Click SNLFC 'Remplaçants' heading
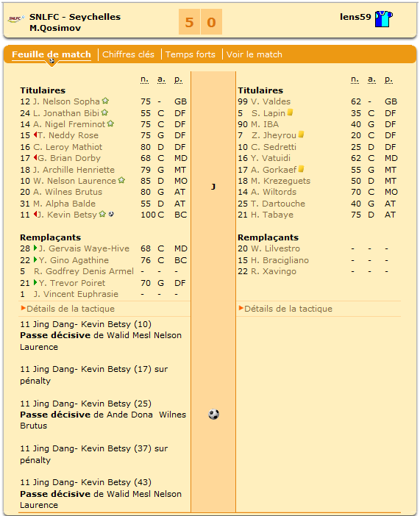Image resolution: width=420 pixels, height=516 pixels. pyautogui.click(x=51, y=237)
